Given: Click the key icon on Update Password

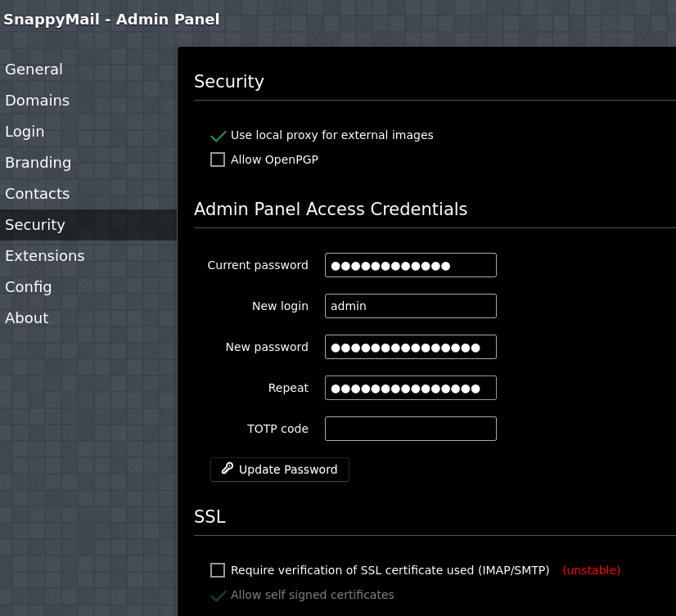Looking at the screenshot, I should pos(227,469).
